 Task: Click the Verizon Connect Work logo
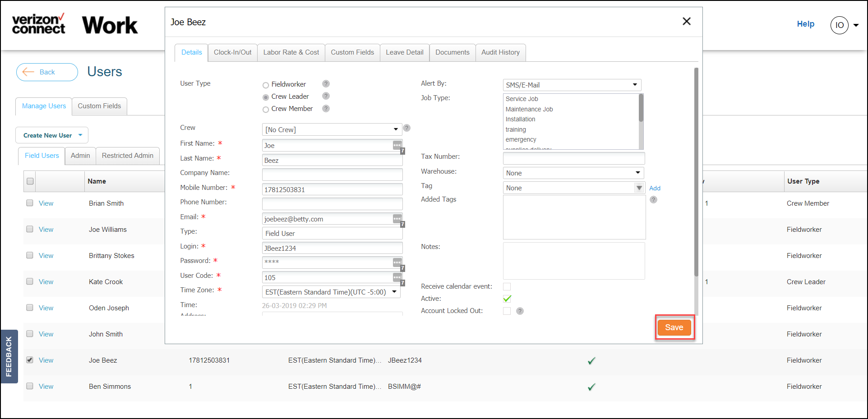click(x=75, y=24)
